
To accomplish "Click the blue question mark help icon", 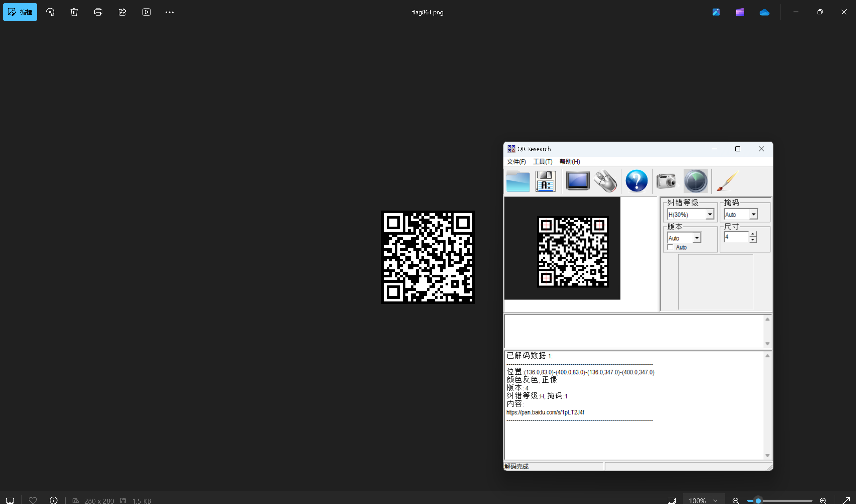I will (x=637, y=181).
